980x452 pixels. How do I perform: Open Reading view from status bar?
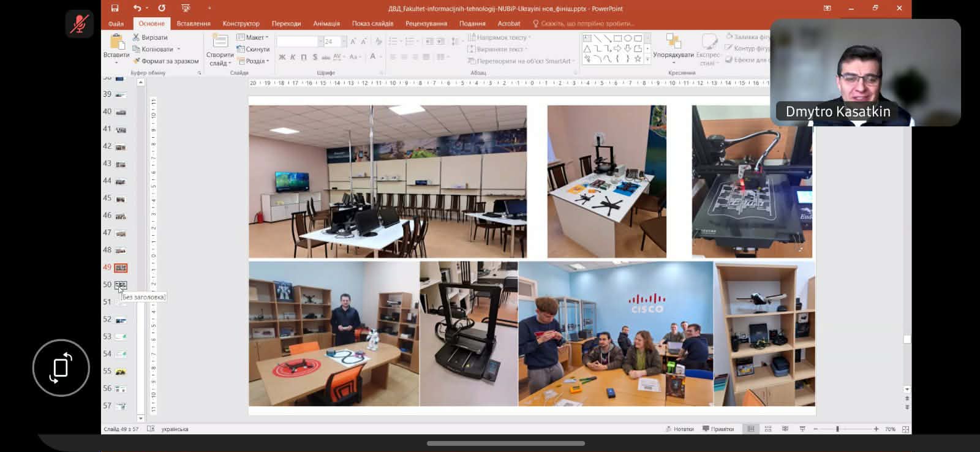(785, 429)
